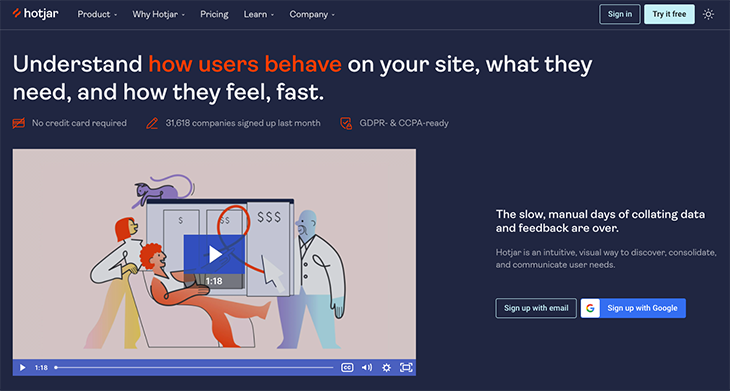
Task: Expand the Why Hotjar menu
Action: [159, 14]
